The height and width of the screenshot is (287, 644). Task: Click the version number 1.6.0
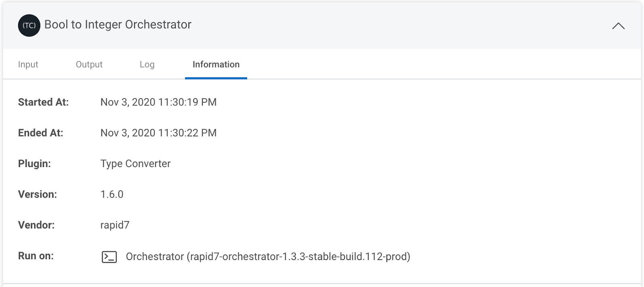click(111, 194)
